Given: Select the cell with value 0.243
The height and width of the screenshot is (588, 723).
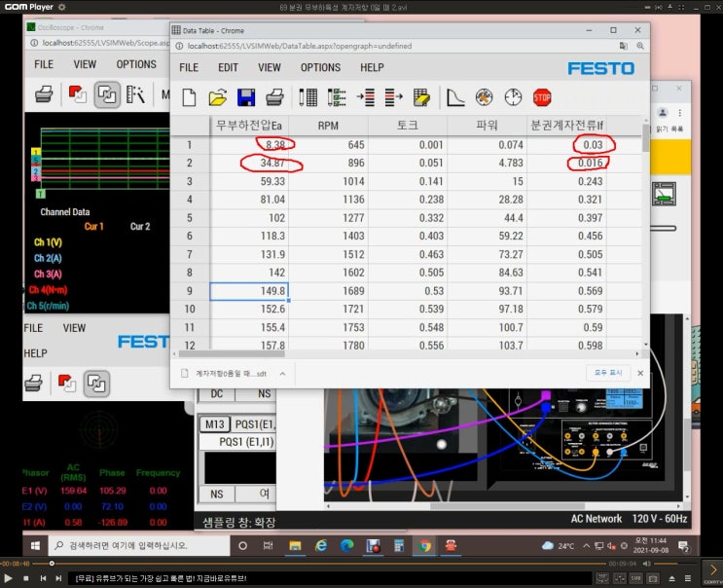Looking at the screenshot, I should [566, 181].
